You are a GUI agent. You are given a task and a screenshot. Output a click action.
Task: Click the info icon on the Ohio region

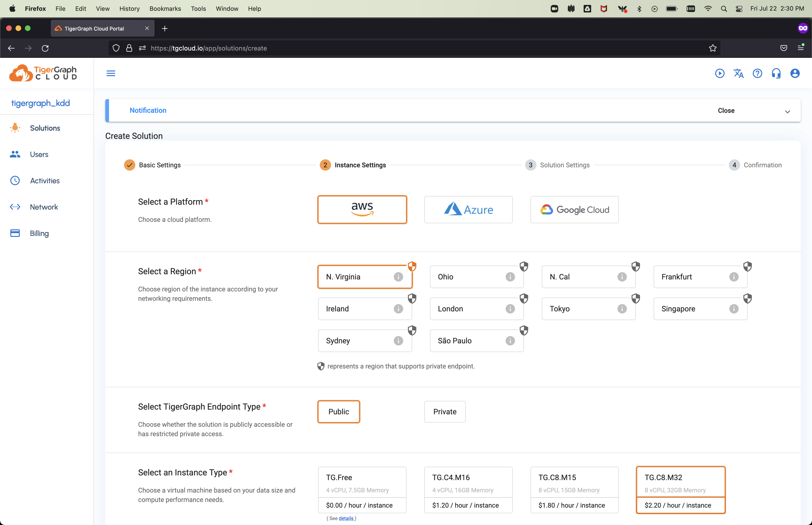click(x=510, y=277)
